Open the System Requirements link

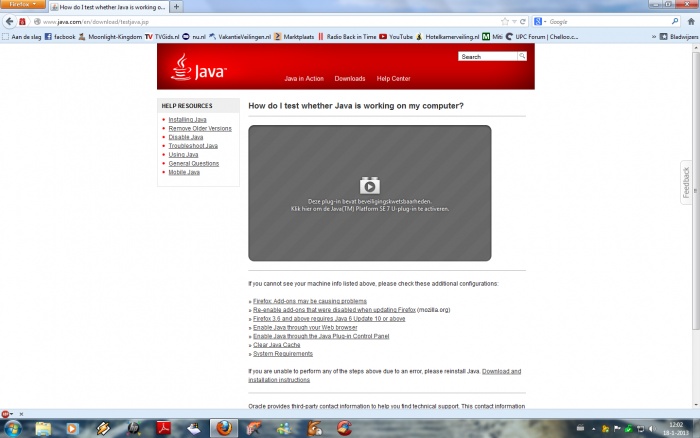point(283,354)
